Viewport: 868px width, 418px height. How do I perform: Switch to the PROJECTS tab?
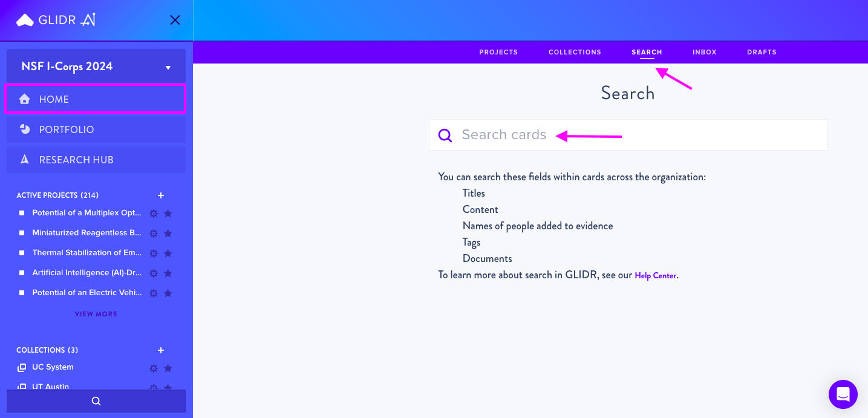click(498, 52)
